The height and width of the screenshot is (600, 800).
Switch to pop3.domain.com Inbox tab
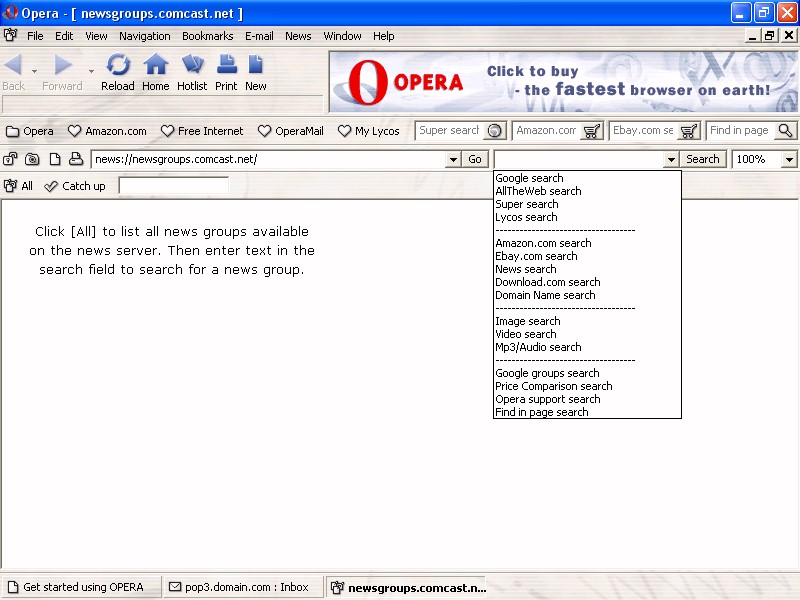click(x=243, y=587)
